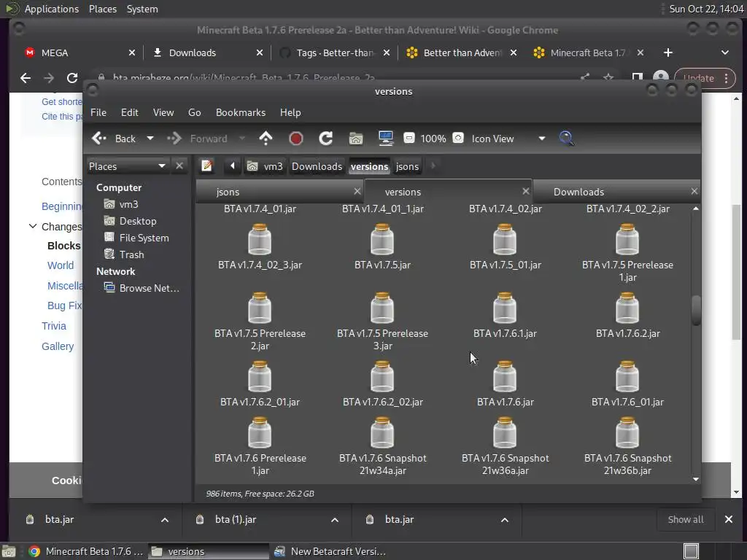Zoom out with the minus icon

point(409,139)
